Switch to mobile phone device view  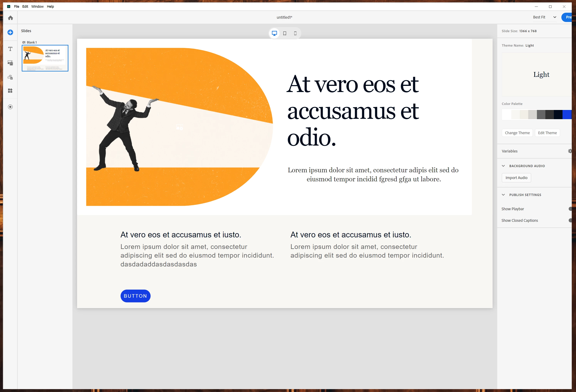(x=295, y=33)
